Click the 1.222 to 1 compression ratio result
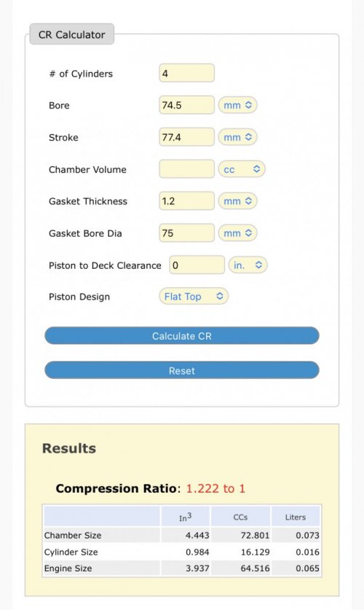 (x=215, y=488)
